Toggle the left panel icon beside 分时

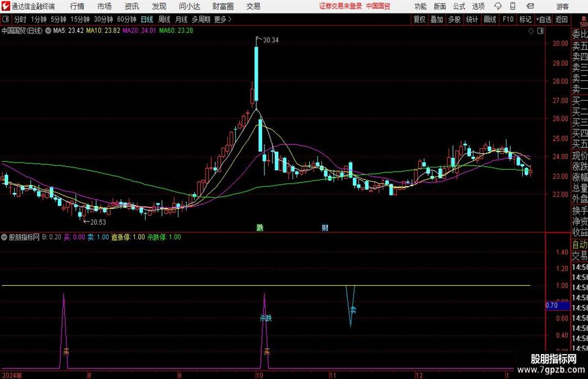6,19
